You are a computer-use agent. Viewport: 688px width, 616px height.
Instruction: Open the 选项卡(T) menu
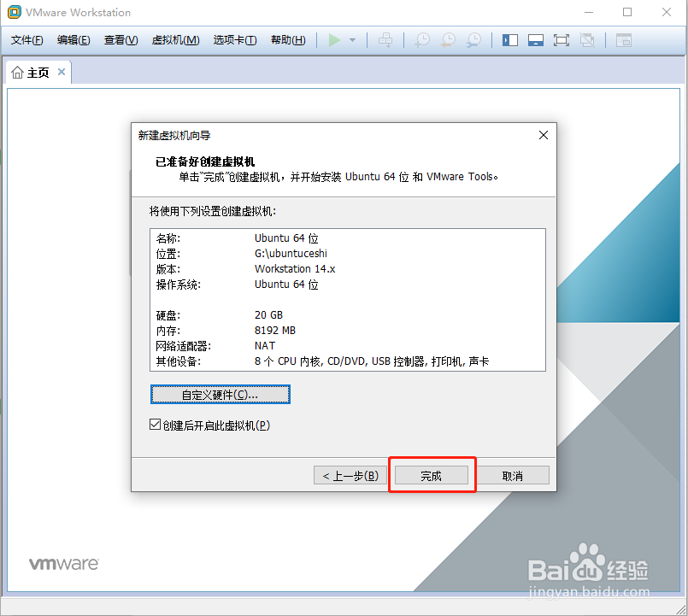[x=235, y=40]
